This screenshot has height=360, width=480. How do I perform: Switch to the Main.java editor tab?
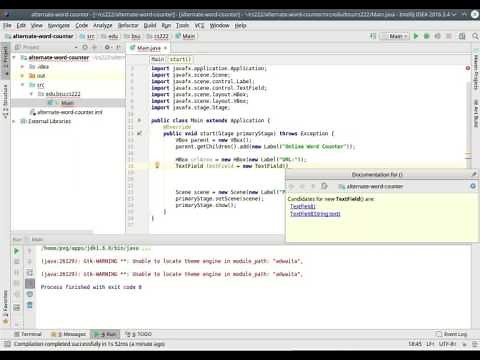click(x=149, y=48)
